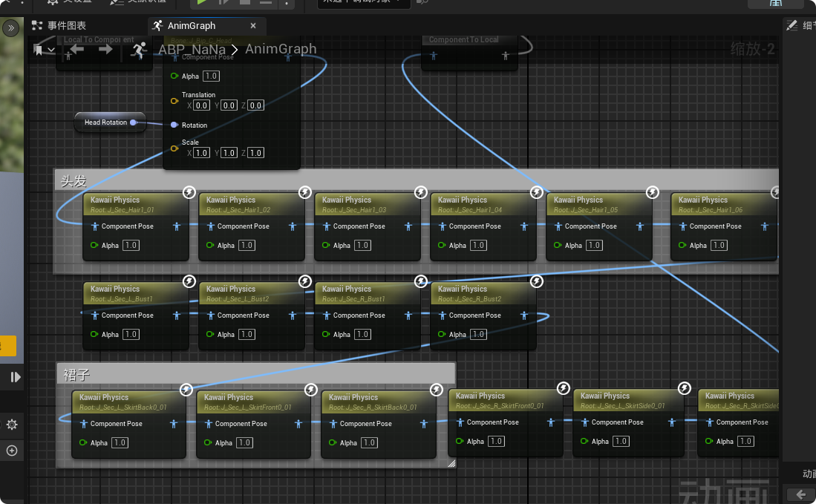Click fast-path lightning icon on J_Sec_L_Bust1 node

pyautogui.click(x=189, y=281)
